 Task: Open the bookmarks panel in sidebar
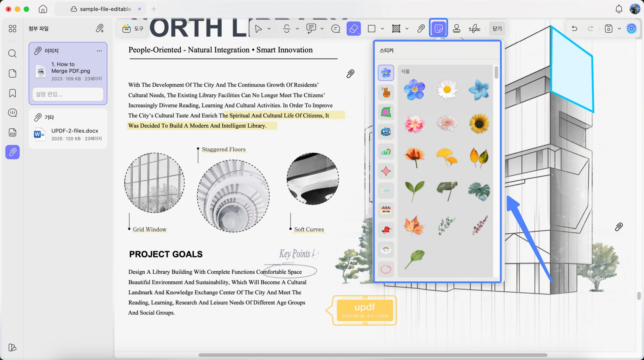pyautogui.click(x=12, y=93)
